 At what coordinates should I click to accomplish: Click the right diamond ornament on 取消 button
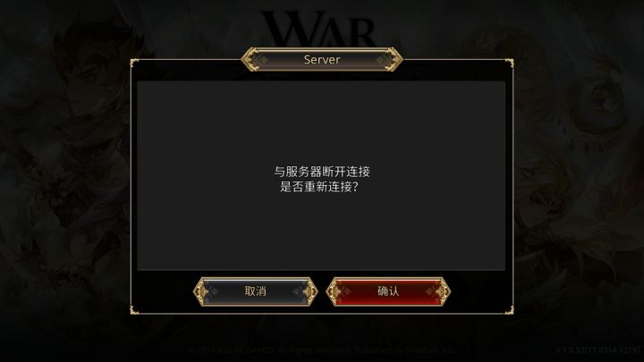tap(309, 291)
